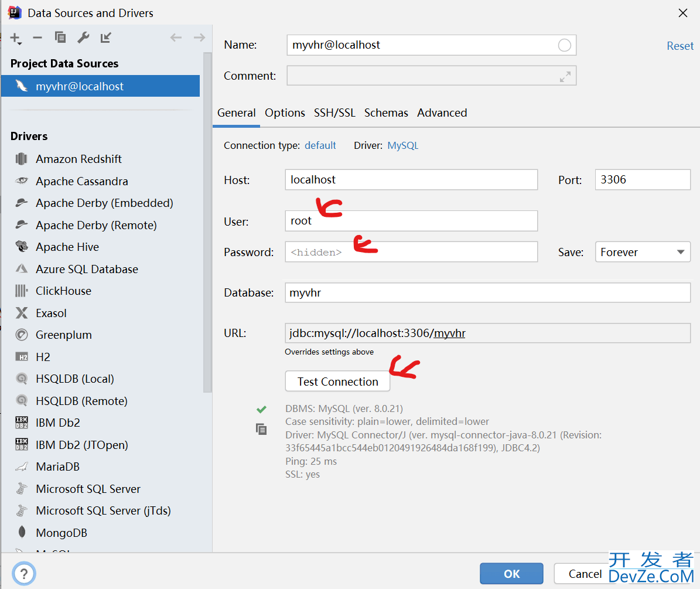Click the Database field myvhr

[487, 292]
